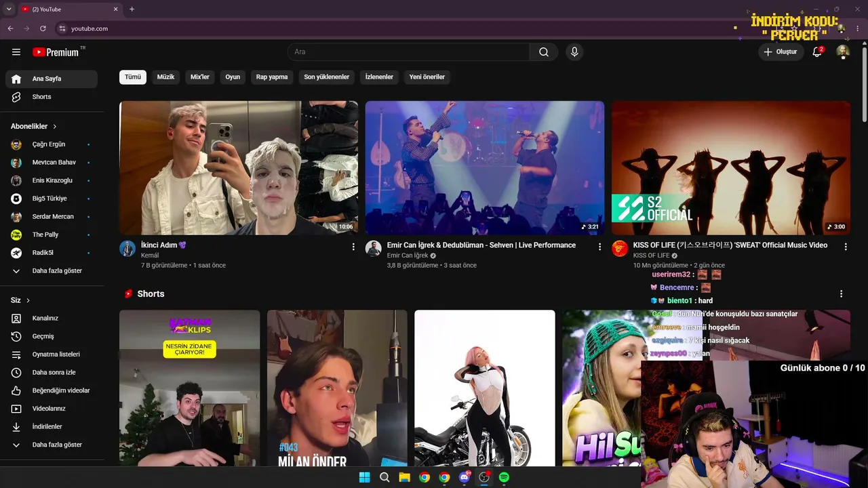Open The Pally channel subscription
868x488 pixels.
click(52, 235)
